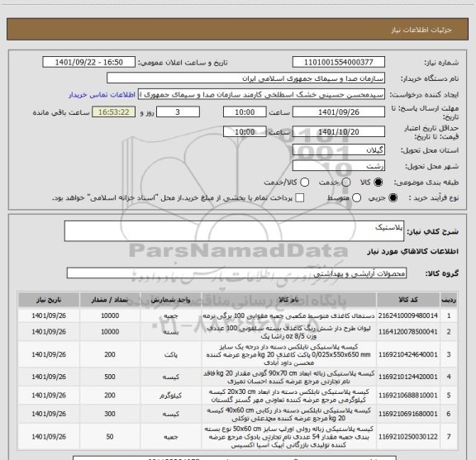
Task: Click the row 4 garbage bag 90x70 item name
Action: tap(288, 377)
